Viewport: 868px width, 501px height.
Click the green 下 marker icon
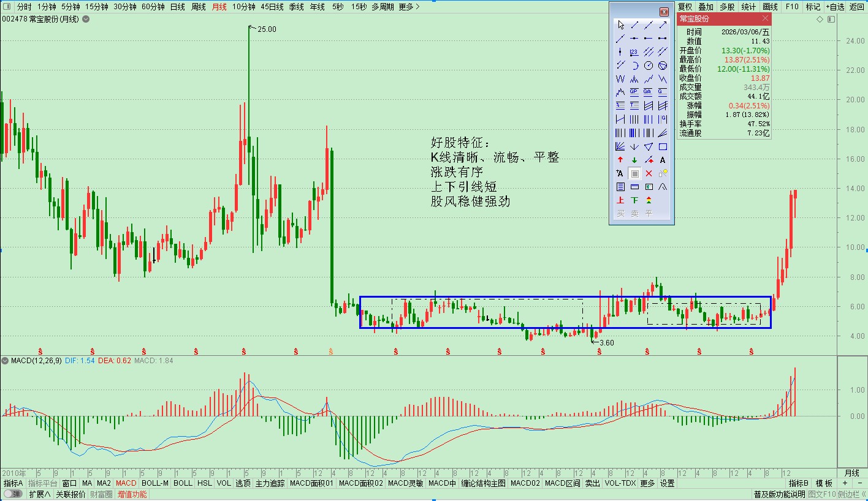click(634, 200)
